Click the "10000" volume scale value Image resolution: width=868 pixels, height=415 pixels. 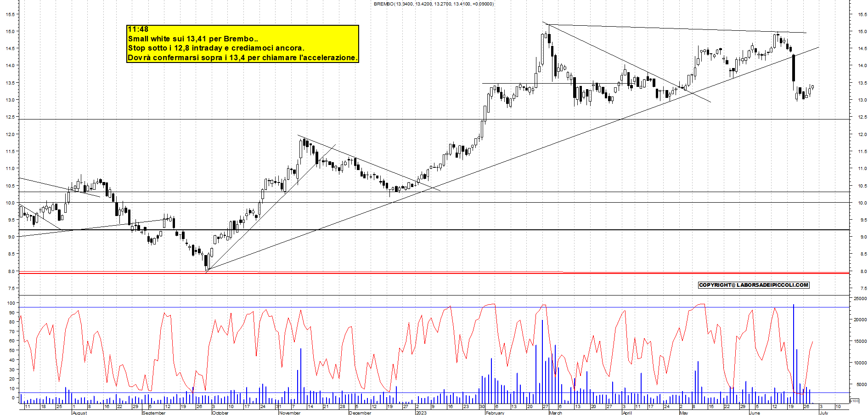(x=860, y=363)
